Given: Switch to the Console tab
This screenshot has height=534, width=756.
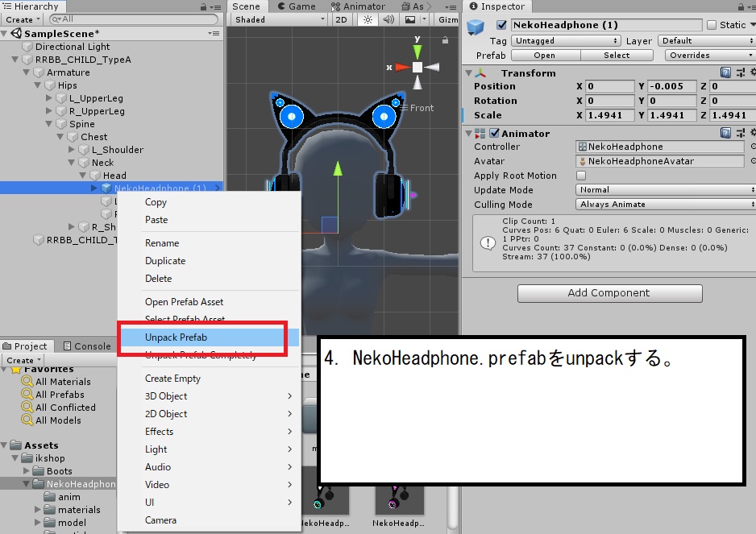Looking at the screenshot, I should (x=87, y=346).
